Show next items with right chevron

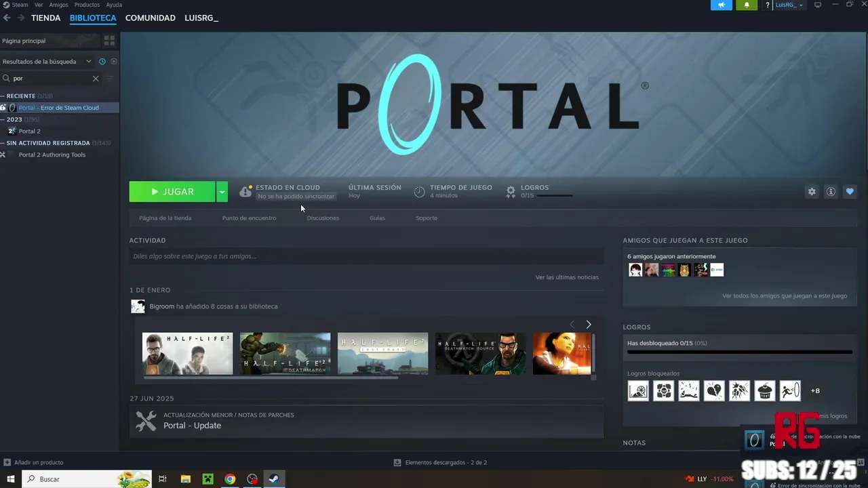(x=589, y=325)
